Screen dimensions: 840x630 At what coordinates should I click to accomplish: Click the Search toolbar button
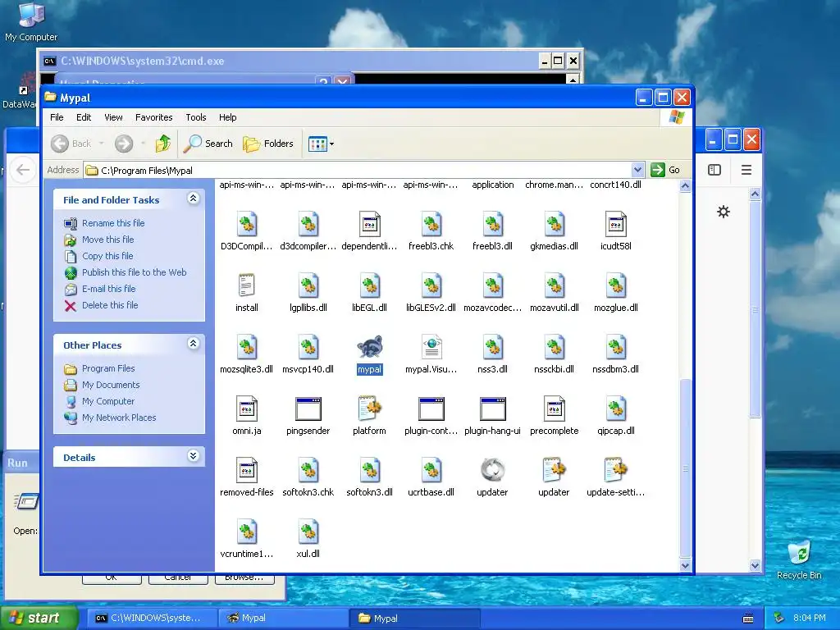pyautogui.click(x=208, y=144)
